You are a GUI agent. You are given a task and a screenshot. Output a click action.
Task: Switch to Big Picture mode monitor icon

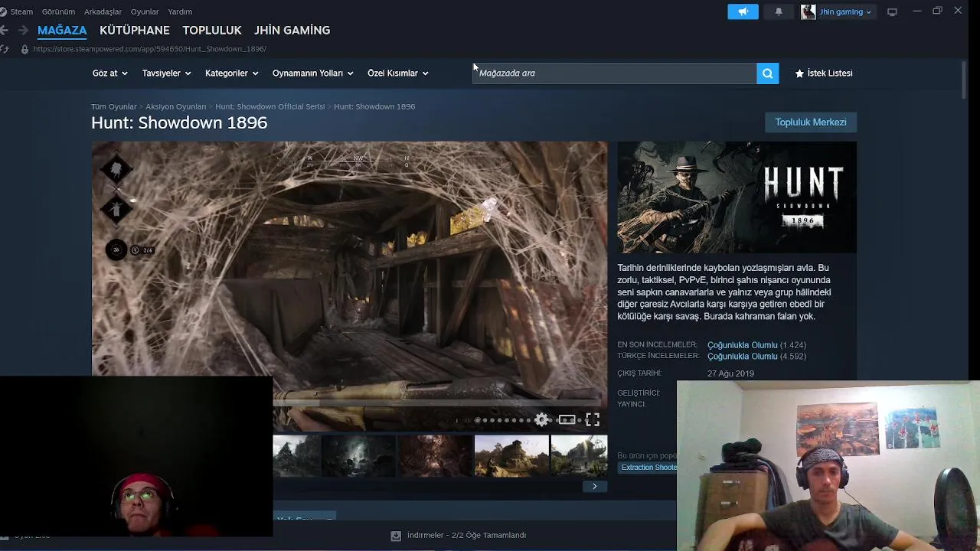892,11
